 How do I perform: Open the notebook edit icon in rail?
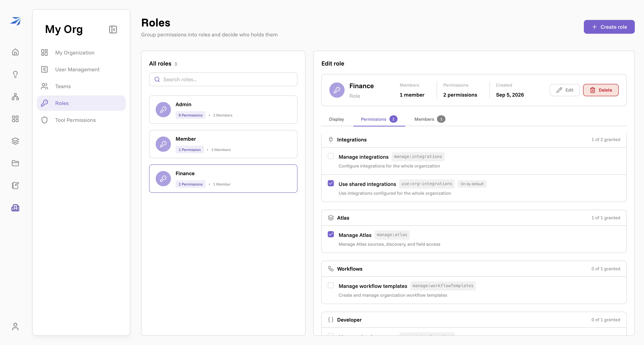point(15,186)
